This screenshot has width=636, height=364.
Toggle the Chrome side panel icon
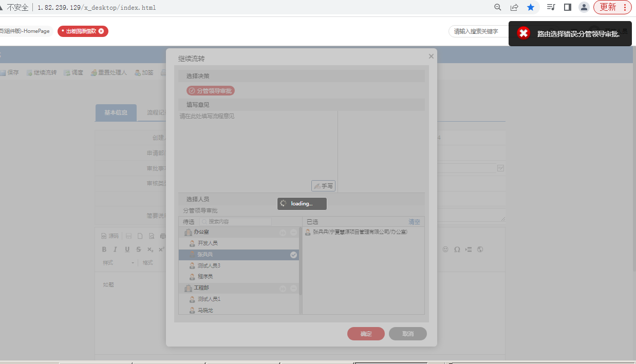(568, 7)
